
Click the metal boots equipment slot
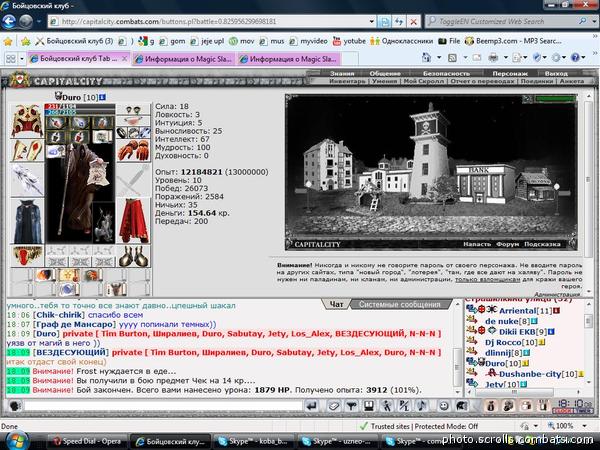click(x=133, y=256)
